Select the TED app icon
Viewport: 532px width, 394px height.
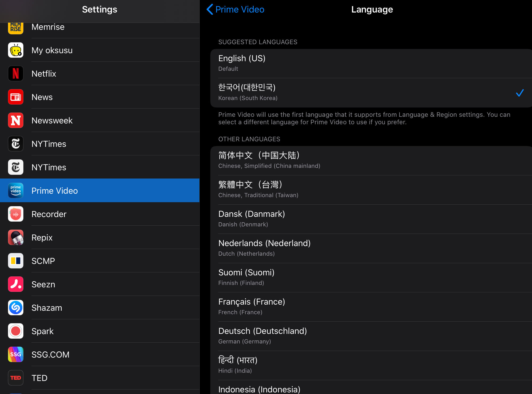coord(16,378)
